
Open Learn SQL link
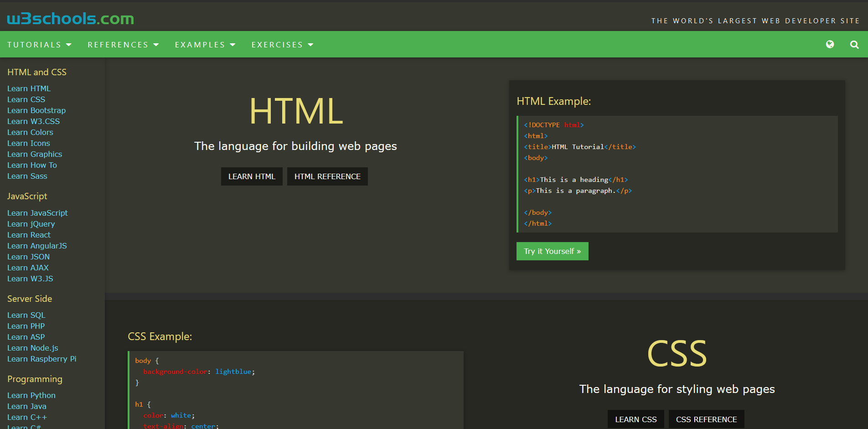26,315
